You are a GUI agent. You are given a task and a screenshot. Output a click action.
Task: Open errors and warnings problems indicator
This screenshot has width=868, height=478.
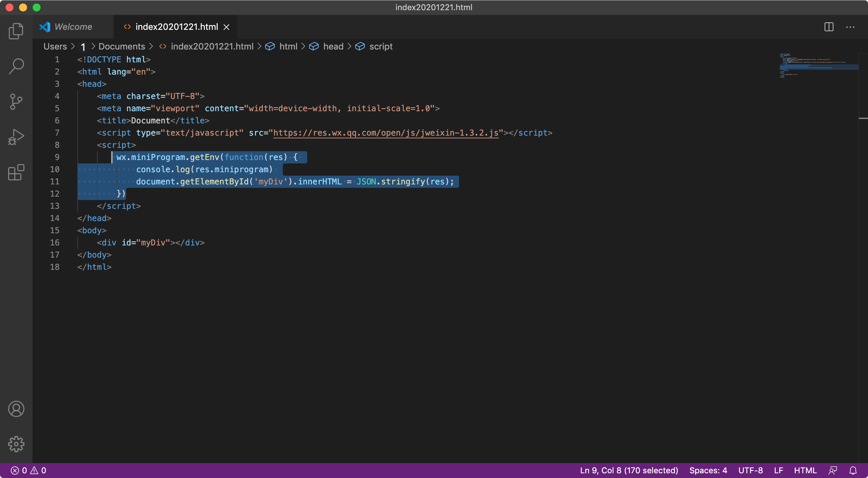(x=28, y=471)
